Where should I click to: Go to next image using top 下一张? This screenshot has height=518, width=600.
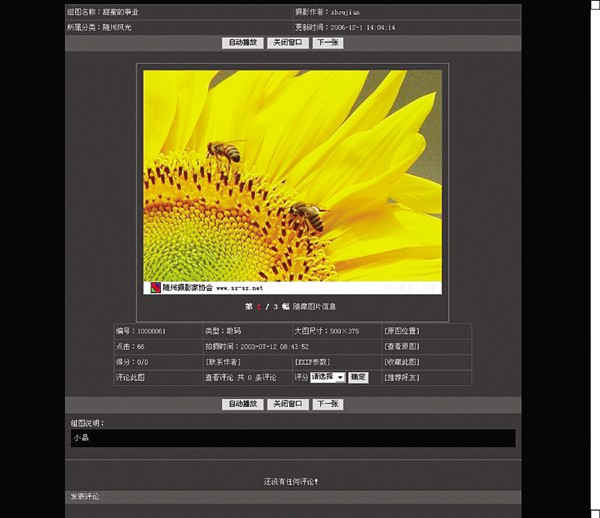[x=327, y=43]
